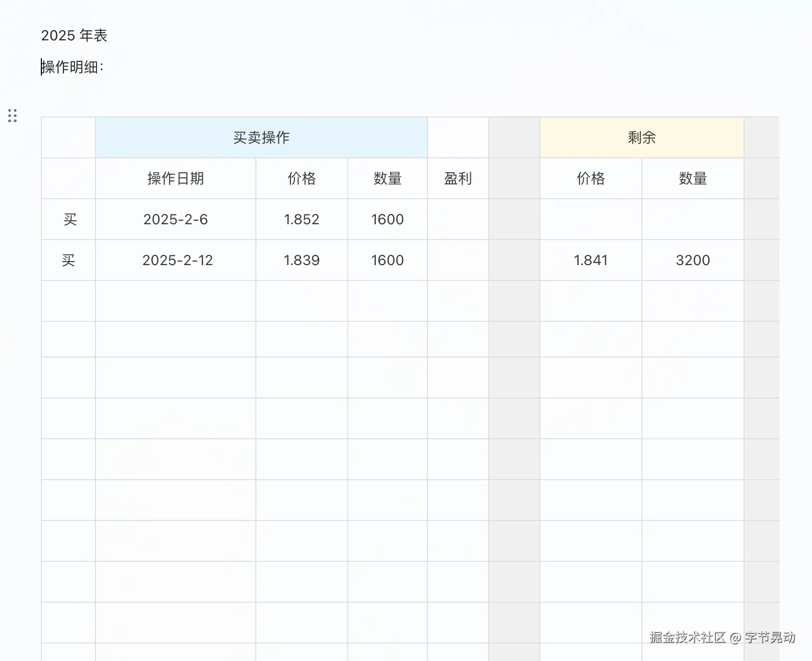Click the 1600 quantity in the 2025-2-12 row
The image size is (812, 661).
click(387, 260)
